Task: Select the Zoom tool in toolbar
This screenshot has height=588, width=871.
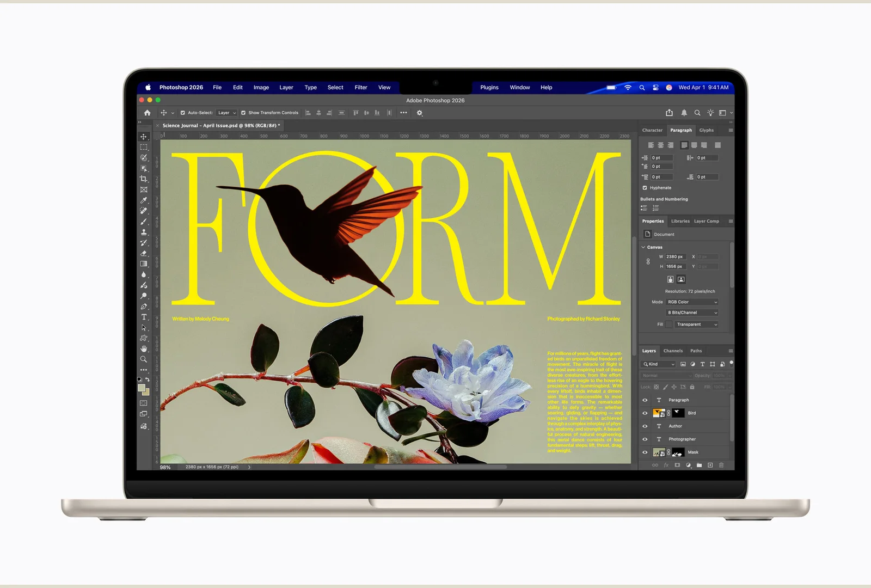Action: coord(144,359)
